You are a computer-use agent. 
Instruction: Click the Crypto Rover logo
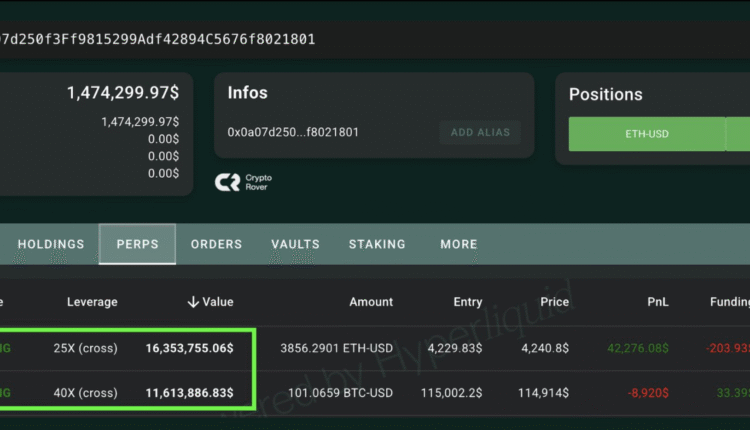click(243, 182)
